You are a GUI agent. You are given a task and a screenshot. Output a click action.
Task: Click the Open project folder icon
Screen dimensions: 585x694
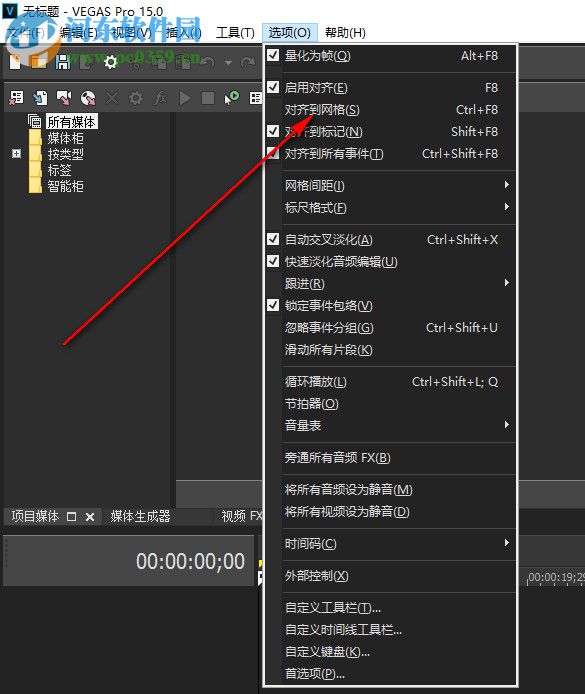point(38,62)
